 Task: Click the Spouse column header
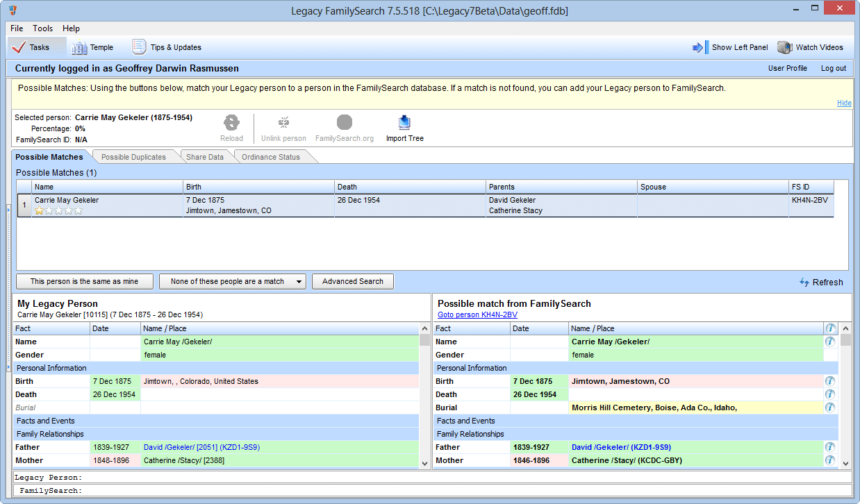[713, 187]
